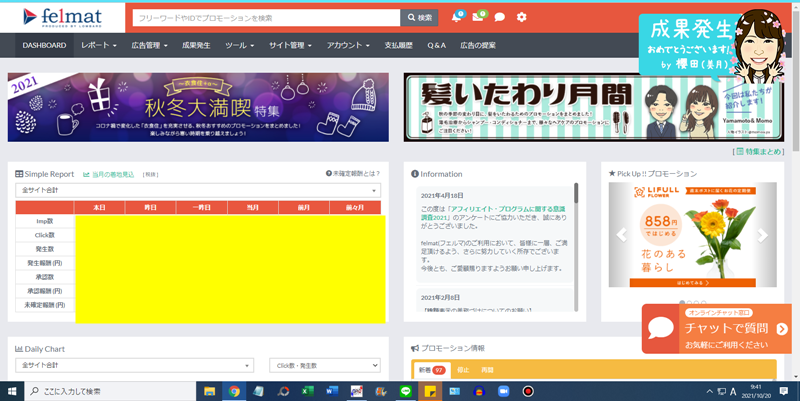Show previous Pick Up promotion slide

[621, 235]
